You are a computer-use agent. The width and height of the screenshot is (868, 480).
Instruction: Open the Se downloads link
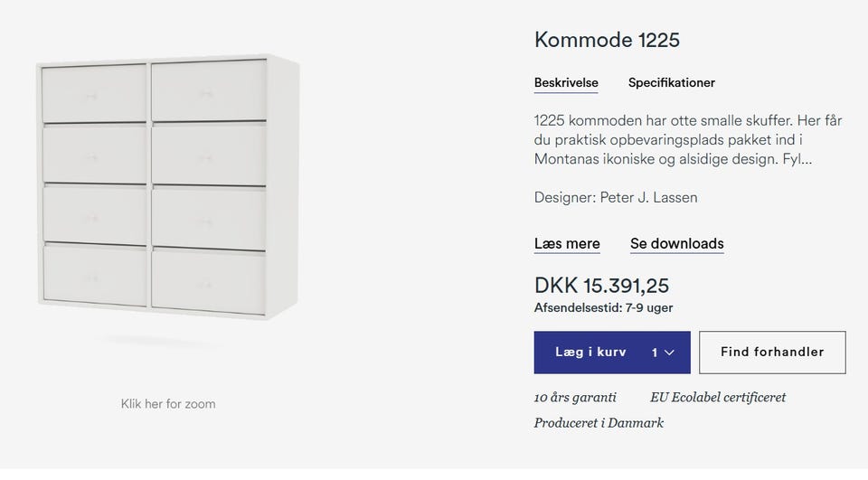[x=676, y=243]
